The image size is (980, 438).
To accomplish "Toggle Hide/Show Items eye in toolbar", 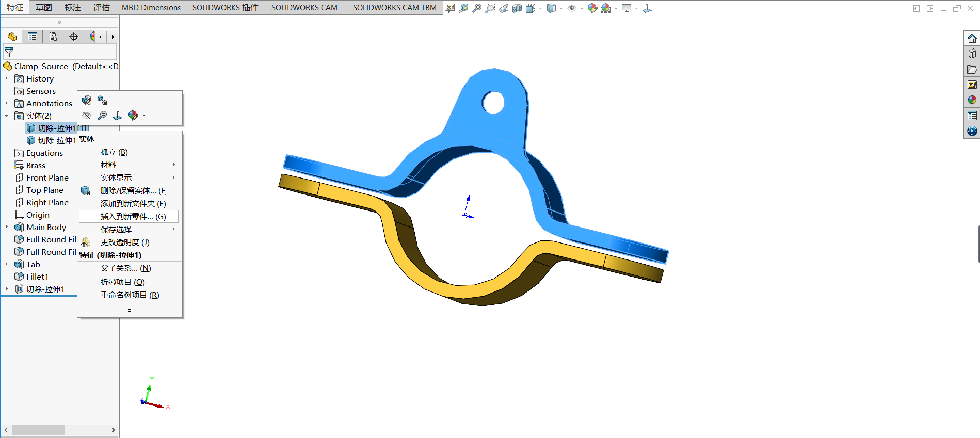I will tap(571, 8).
